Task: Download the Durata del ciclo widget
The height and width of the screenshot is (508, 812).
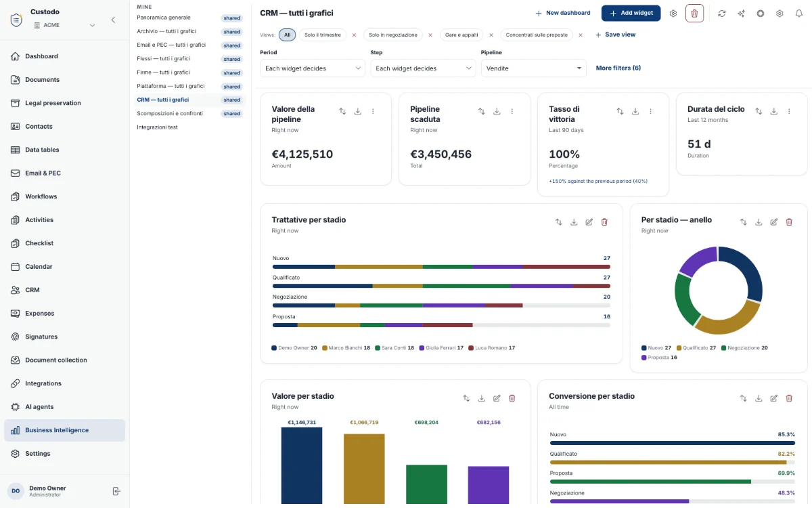Action: [774, 111]
